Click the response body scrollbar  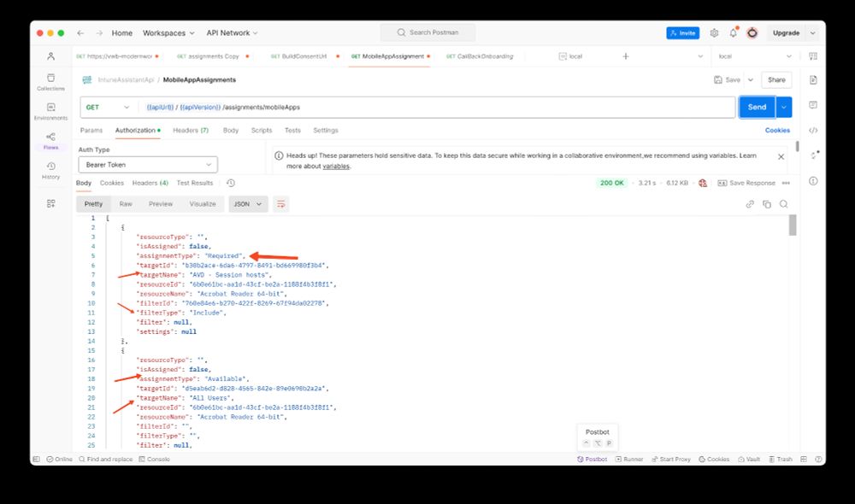click(793, 225)
